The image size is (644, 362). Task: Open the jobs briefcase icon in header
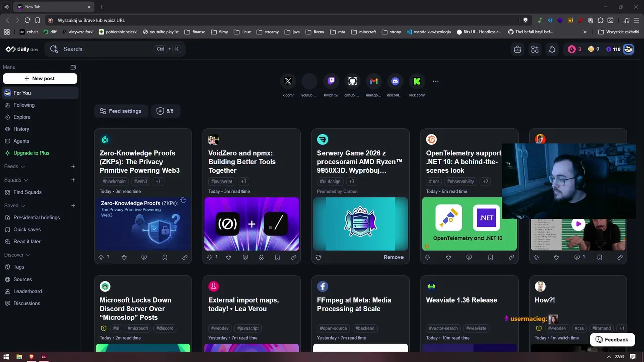[517, 49]
